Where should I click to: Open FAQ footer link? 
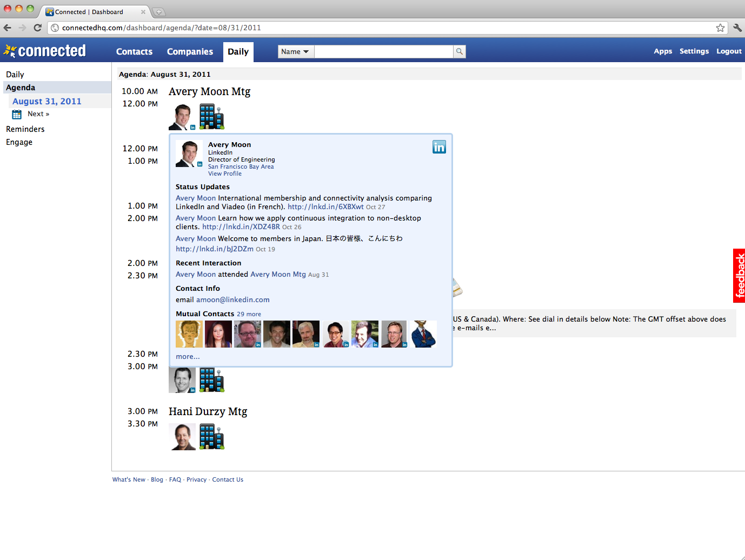coord(175,479)
